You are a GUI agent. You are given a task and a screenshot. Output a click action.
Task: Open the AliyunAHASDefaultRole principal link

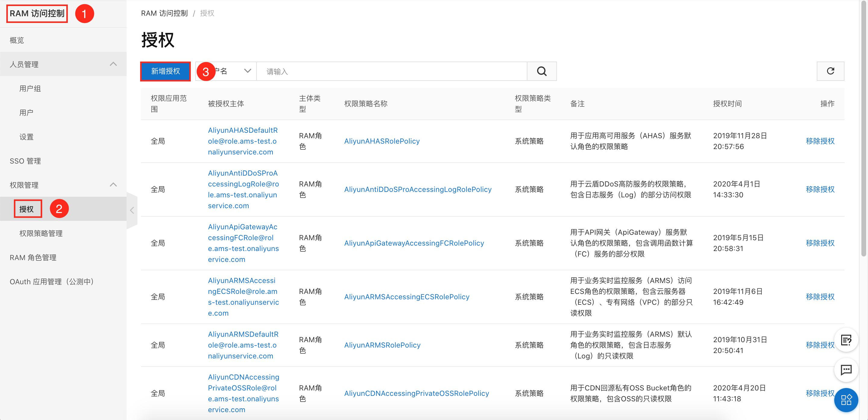(243, 141)
